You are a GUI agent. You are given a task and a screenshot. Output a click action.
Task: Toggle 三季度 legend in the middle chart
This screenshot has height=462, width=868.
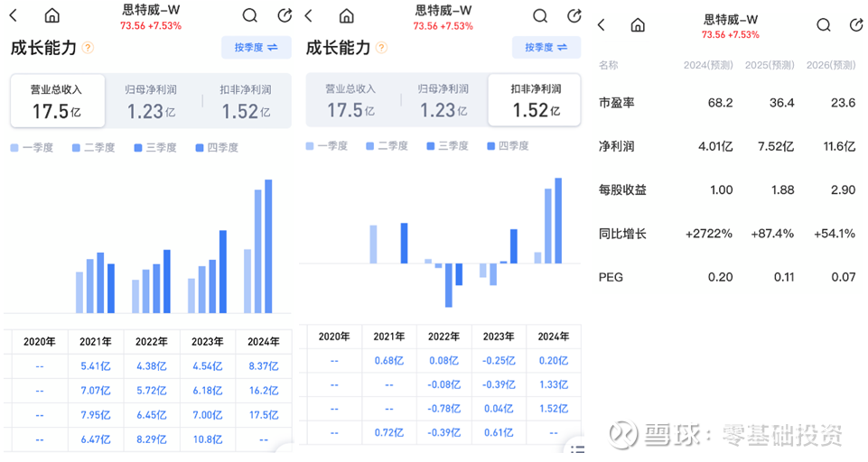(x=447, y=146)
